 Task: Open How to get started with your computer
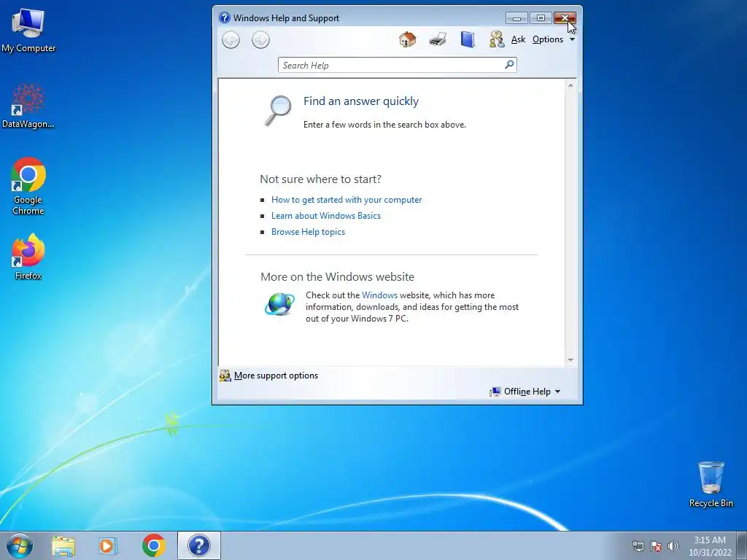click(x=347, y=200)
